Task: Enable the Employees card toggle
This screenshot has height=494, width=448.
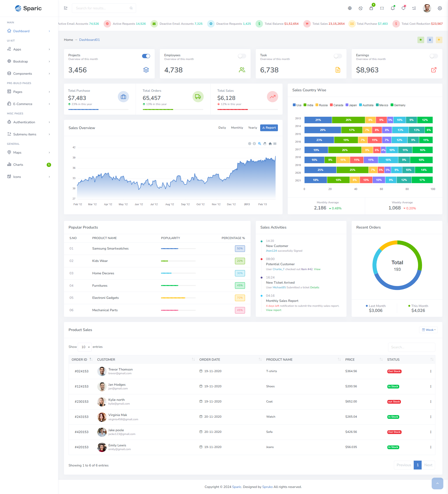Action: [x=242, y=56]
